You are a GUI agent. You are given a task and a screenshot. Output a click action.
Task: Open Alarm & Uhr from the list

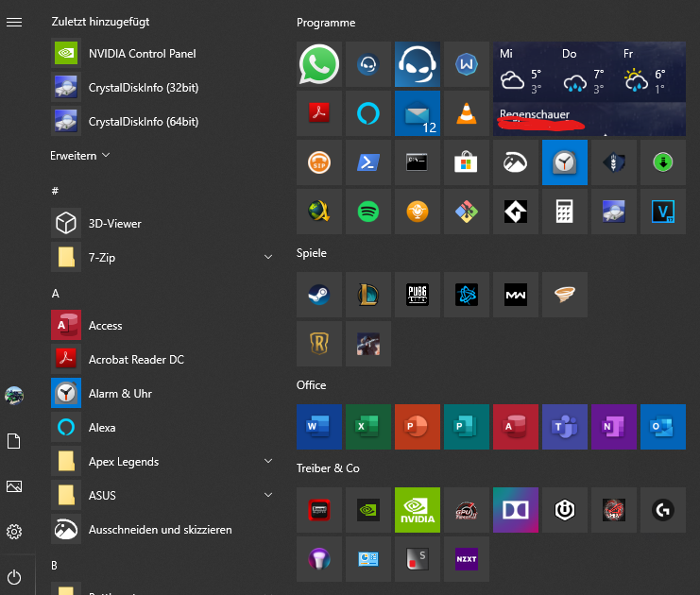(162, 393)
